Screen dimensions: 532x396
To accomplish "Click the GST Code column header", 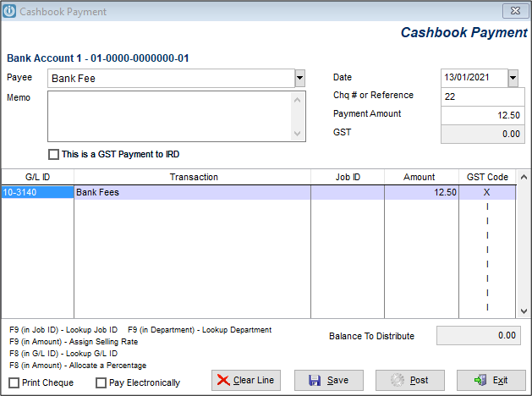I will 487,177.
